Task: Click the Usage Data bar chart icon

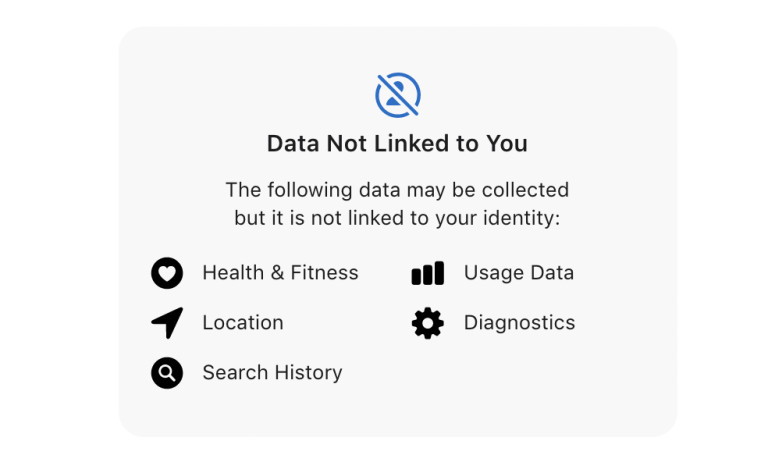Action: tap(427, 273)
